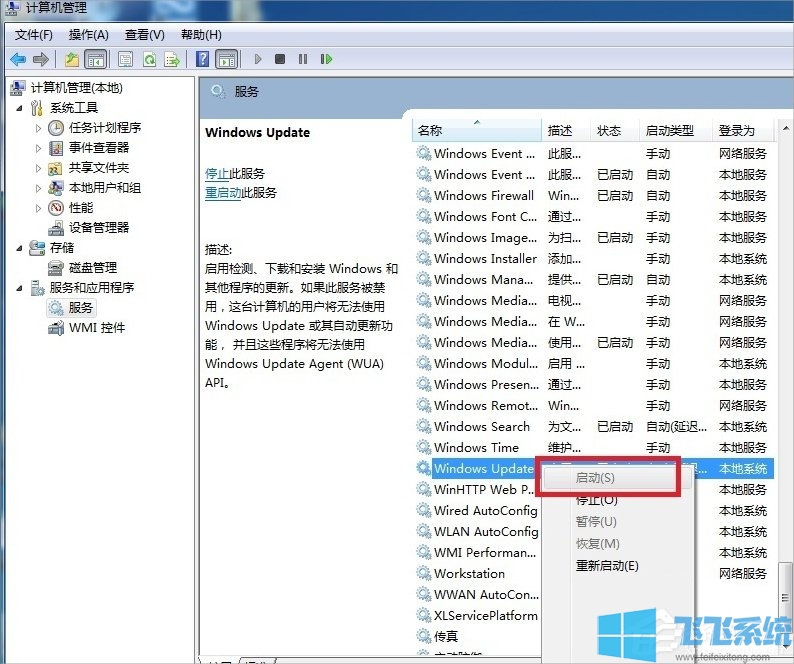Select WMI 控件 in the tree
Image resolution: width=794 pixels, height=664 pixels.
[x=97, y=328]
